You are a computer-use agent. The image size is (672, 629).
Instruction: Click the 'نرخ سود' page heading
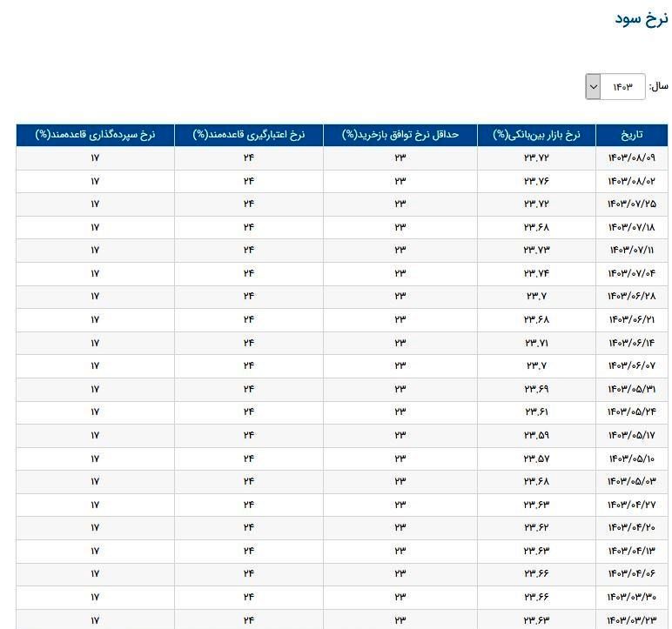641,19
